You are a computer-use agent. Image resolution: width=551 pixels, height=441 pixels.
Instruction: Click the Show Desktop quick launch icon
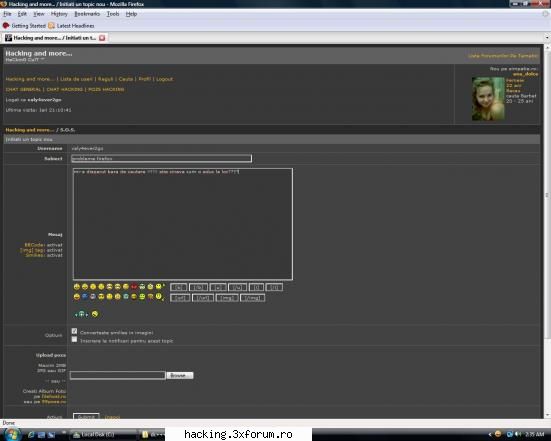(41, 435)
